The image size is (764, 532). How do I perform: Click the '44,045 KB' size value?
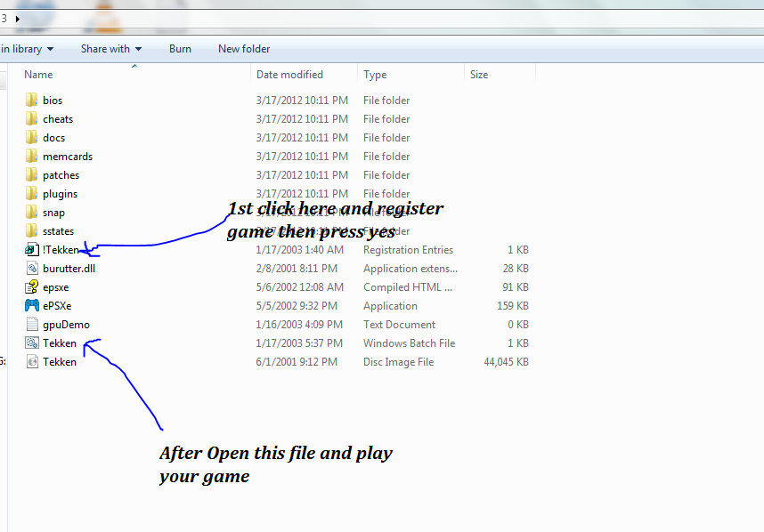pyautogui.click(x=507, y=362)
